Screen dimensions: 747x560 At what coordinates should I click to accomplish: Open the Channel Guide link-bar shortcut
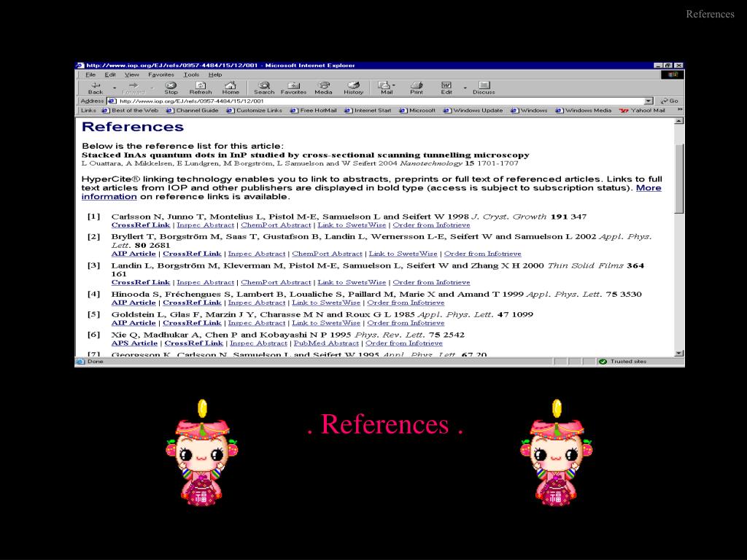point(193,111)
